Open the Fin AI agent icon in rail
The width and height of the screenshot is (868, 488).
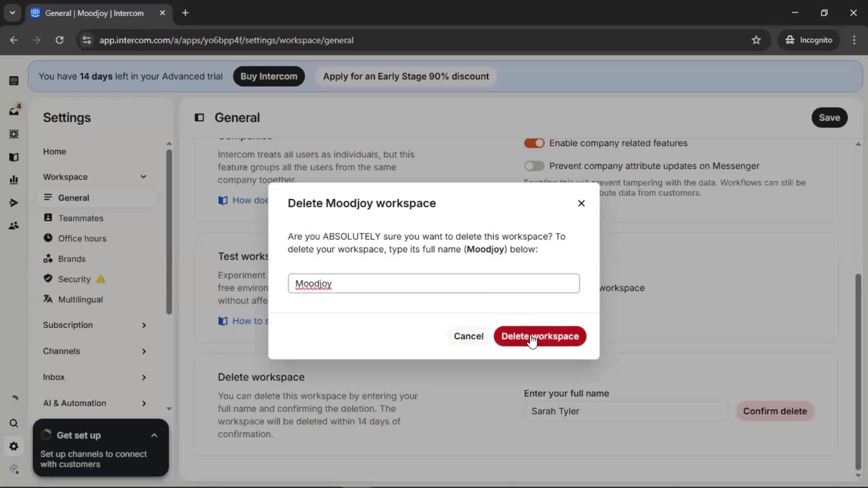coord(14,134)
